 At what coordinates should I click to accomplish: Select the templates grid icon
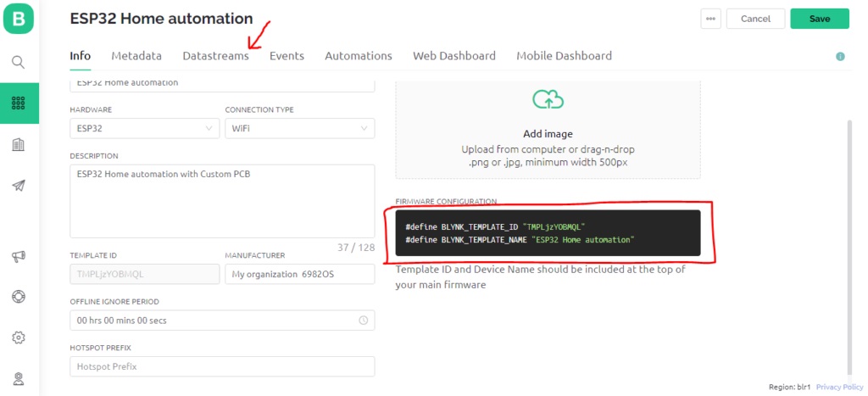[x=19, y=103]
